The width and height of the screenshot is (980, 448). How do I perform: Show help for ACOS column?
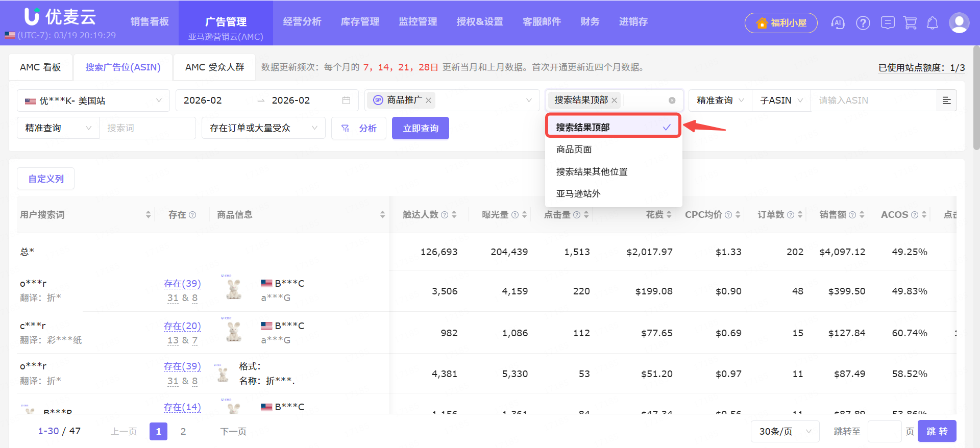tap(915, 215)
